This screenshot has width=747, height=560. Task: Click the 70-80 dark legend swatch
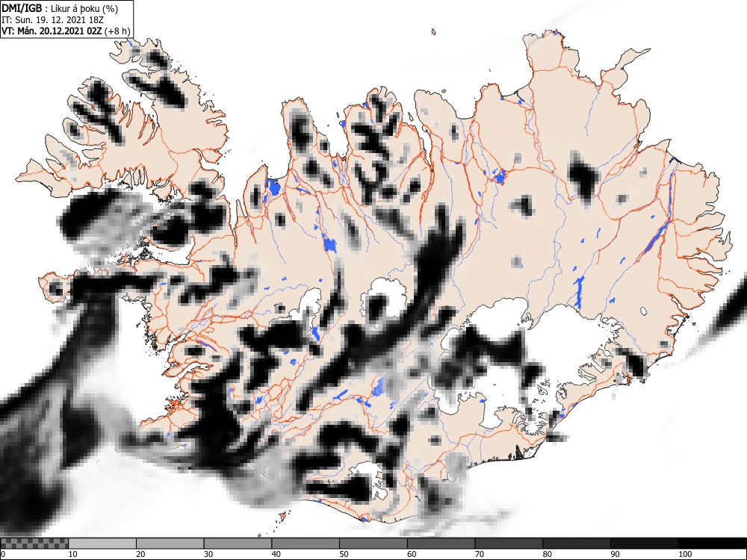pos(509,544)
